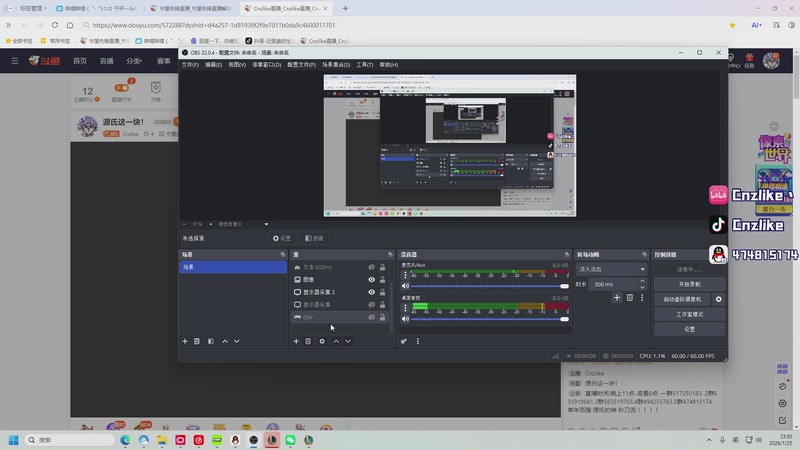Screen dimensions: 800x450
Task: Move selected source up
Action: [336, 341]
